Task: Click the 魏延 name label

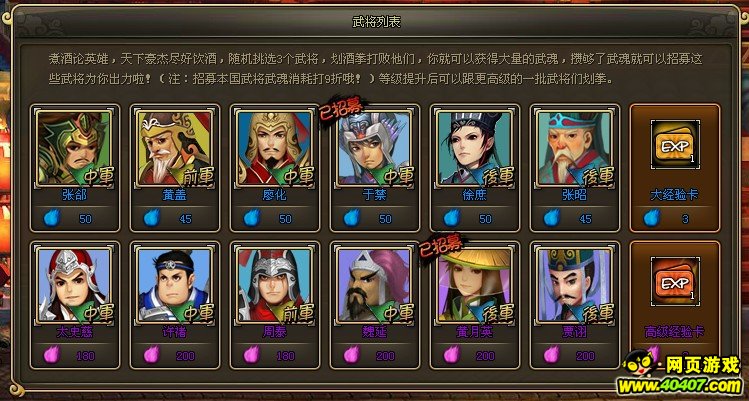Action: pos(374,332)
